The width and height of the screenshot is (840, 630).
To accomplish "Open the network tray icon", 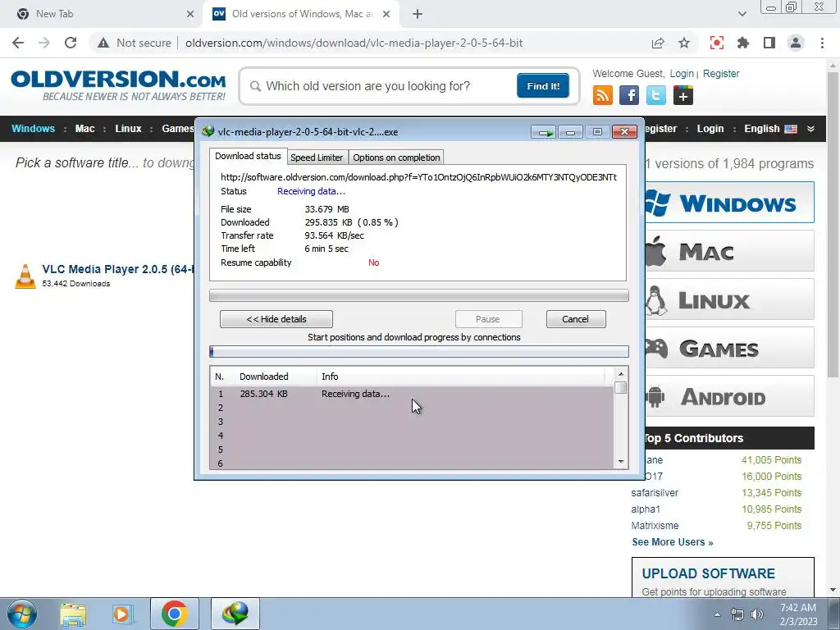I will tap(737, 614).
